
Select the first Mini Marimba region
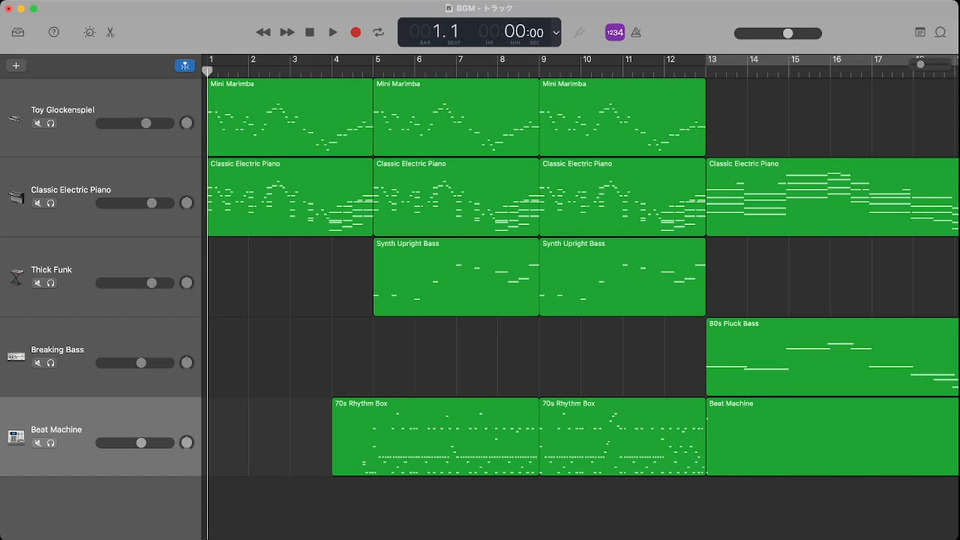[290, 117]
